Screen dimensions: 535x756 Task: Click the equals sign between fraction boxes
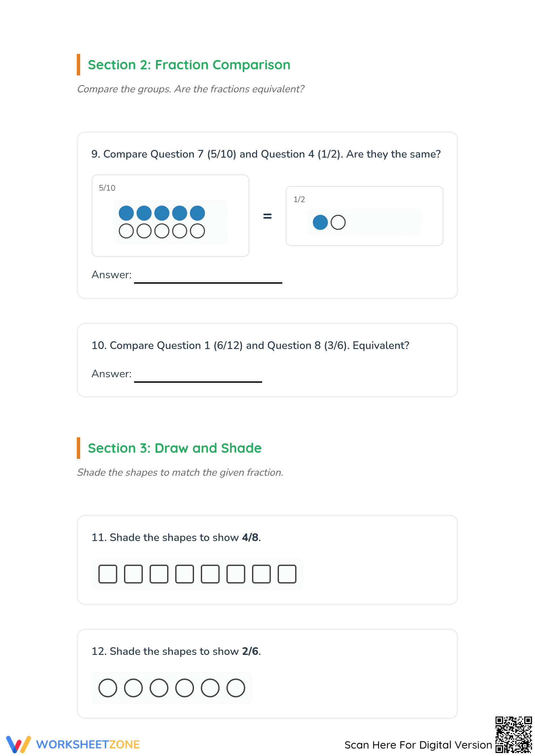(x=267, y=216)
